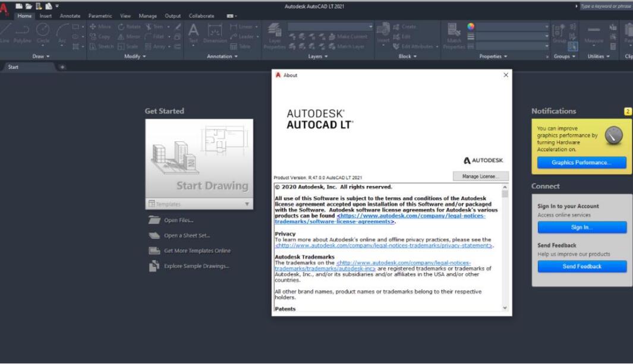Viewport: 633px width, 364px height.
Task: Expand the Draw panel
Action: pos(41,56)
